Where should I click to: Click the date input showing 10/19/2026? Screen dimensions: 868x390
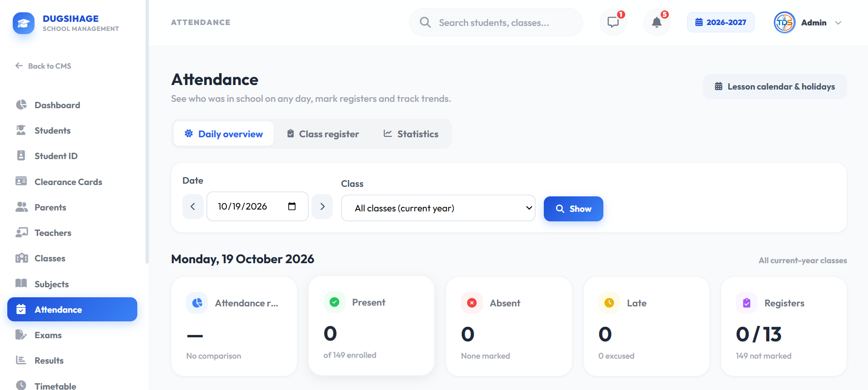tap(257, 206)
